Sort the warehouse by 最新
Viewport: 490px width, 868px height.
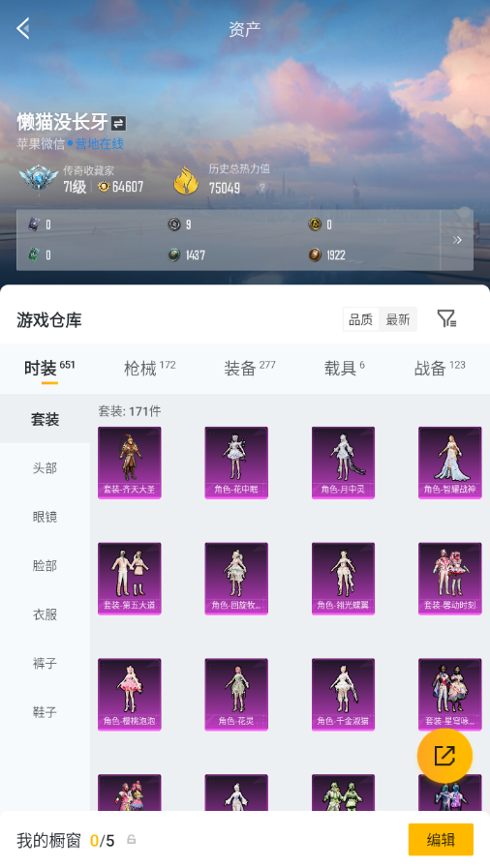(398, 319)
